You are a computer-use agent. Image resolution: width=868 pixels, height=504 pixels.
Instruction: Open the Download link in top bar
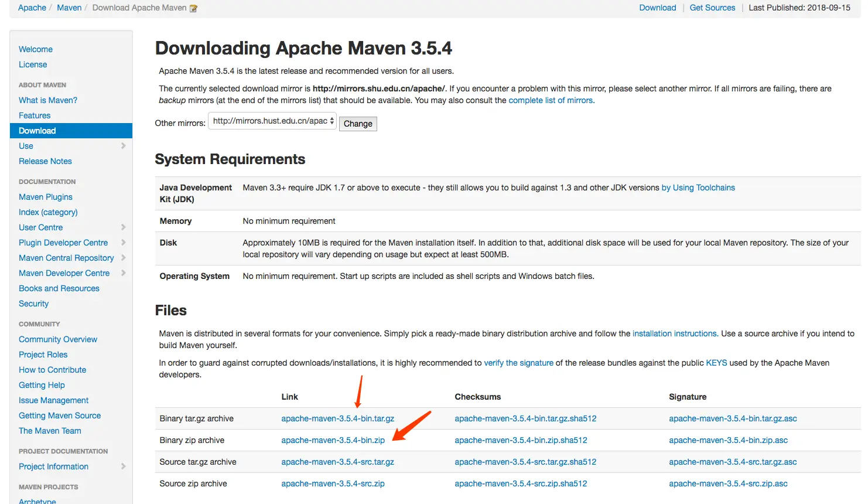click(658, 8)
